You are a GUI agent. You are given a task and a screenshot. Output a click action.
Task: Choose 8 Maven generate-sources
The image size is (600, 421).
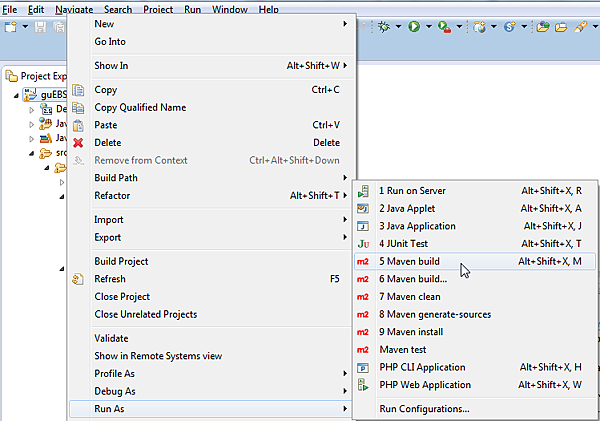click(x=475, y=315)
